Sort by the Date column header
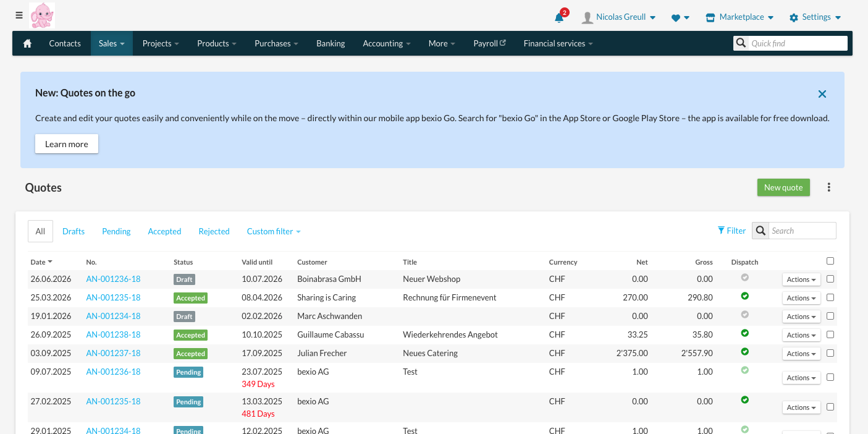This screenshot has height=434, width=868. (41, 262)
